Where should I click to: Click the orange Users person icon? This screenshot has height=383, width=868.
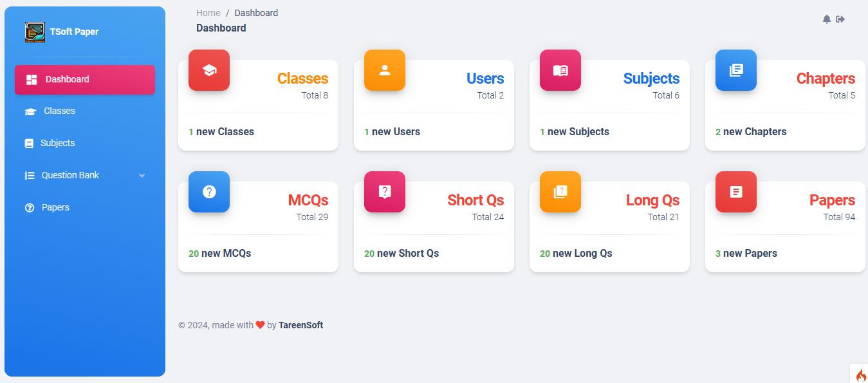click(385, 70)
